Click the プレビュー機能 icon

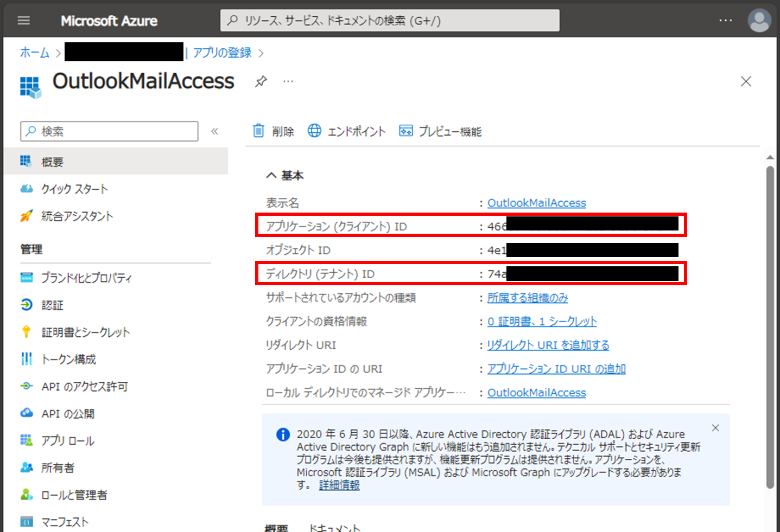pyautogui.click(x=405, y=131)
